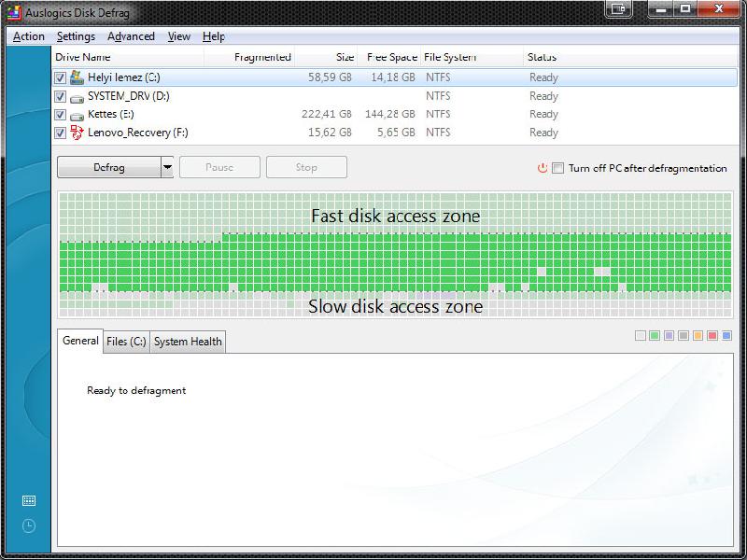Open the View menu

pyautogui.click(x=179, y=36)
